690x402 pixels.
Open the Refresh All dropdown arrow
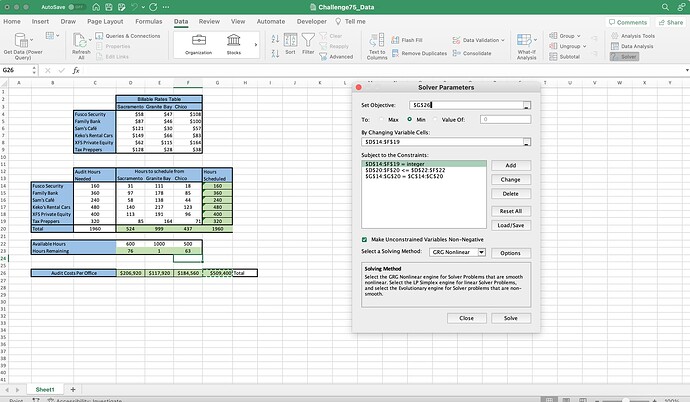pyautogui.click(x=90, y=40)
